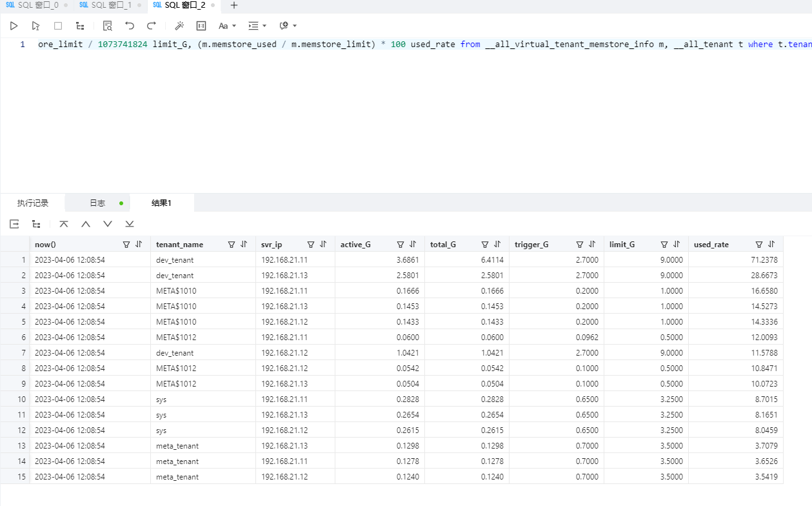Click the redo arrow in toolbar
The height and width of the screenshot is (506, 812).
pos(152,26)
